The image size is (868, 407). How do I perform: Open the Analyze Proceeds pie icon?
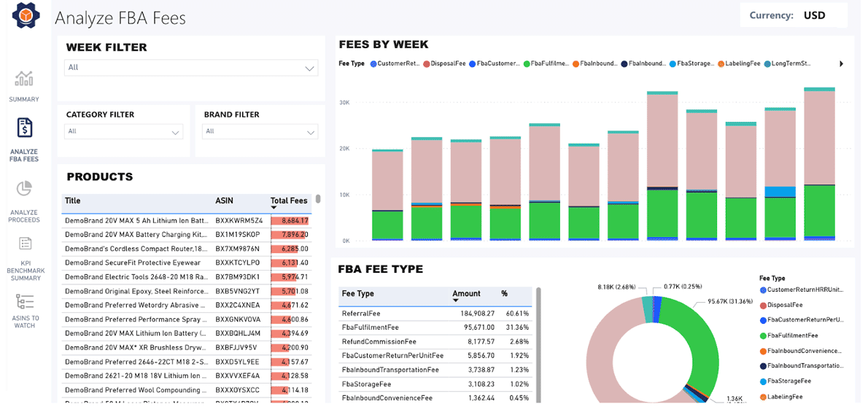[25, 190]
